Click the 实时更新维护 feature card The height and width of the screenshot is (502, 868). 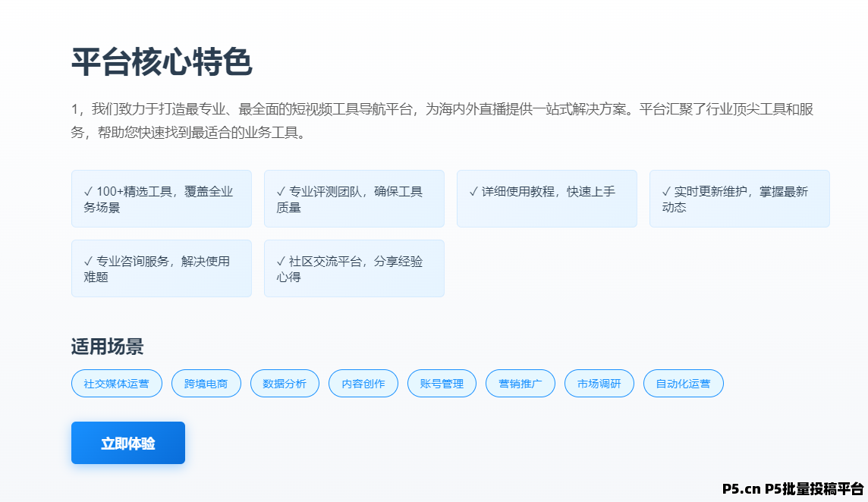point(740,198)
